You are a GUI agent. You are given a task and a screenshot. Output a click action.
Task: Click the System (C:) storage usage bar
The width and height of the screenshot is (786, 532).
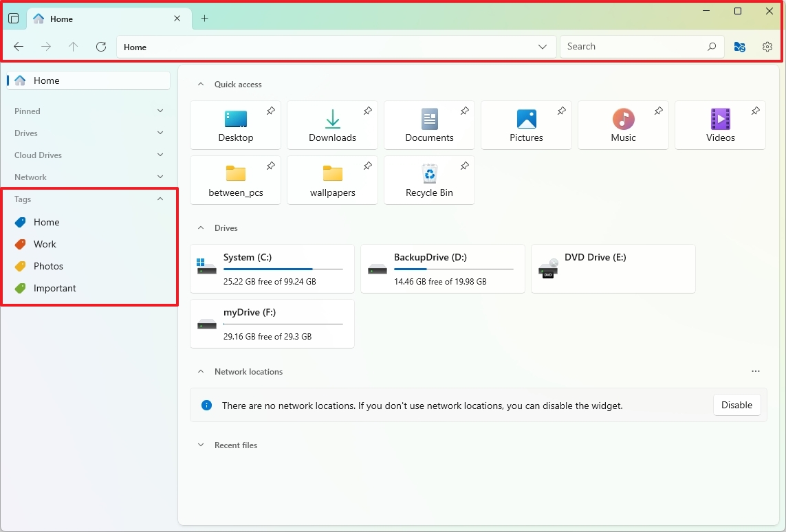tap(272, 269)
